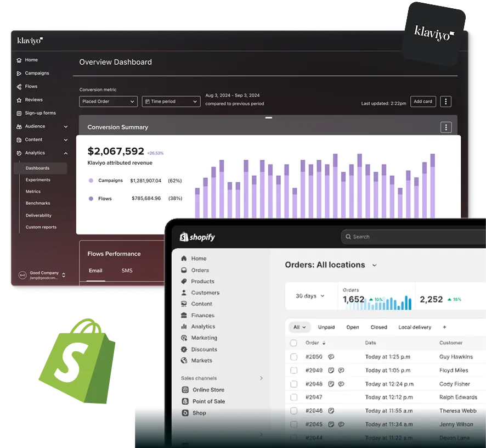The height and width of the screenshot is (448, 486).
Task: Click the Shopify Products tag icon
Action: [184, 282]
